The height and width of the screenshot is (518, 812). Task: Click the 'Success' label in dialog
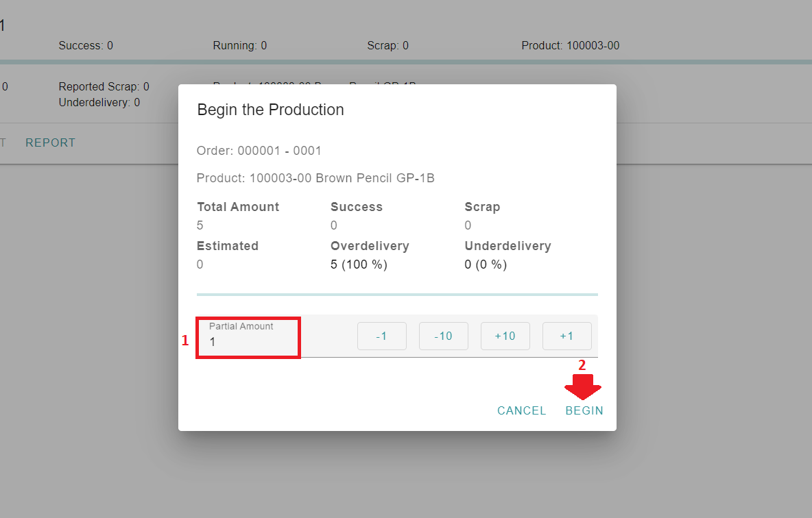[357, 207]
